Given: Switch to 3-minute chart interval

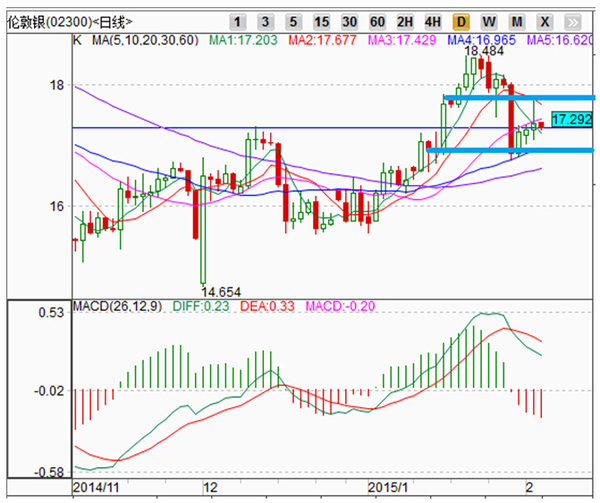Looking at the screenshot, I should pyautogui.click(x=265, y=21).
